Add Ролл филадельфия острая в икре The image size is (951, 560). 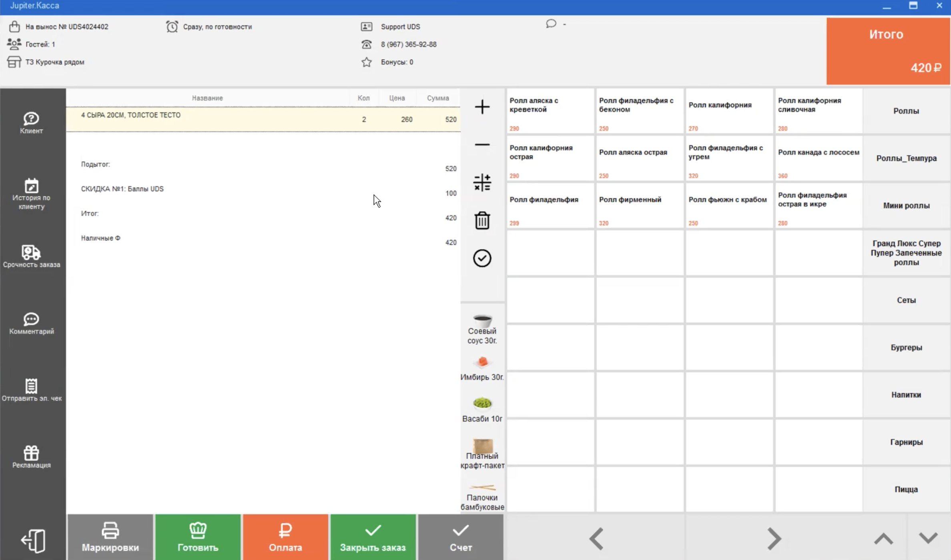point(819,205)
